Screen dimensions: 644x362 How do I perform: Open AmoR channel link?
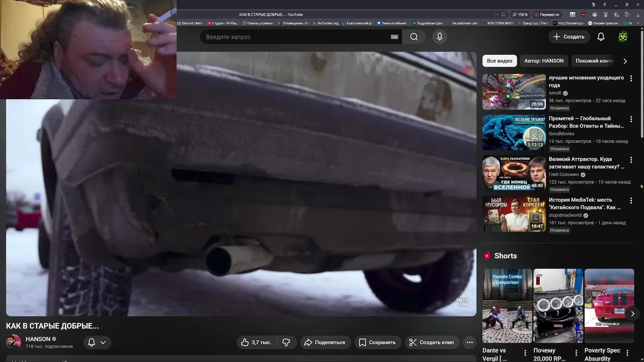pos(555,93)
